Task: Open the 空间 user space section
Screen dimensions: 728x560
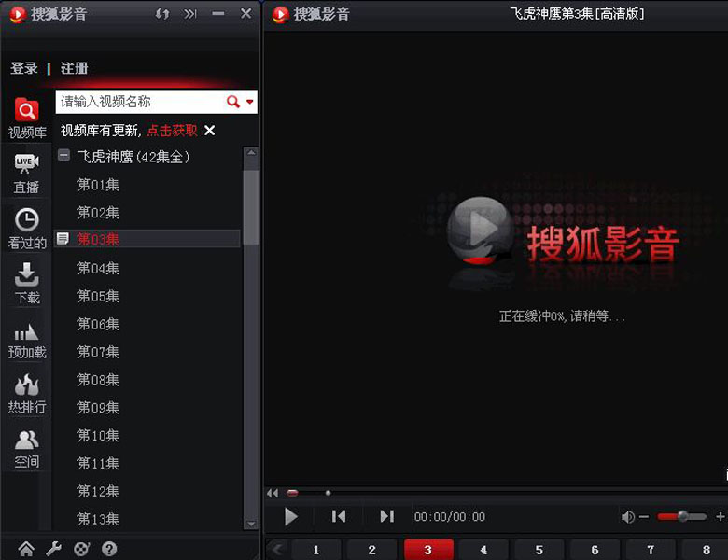Action: (26, 448)
